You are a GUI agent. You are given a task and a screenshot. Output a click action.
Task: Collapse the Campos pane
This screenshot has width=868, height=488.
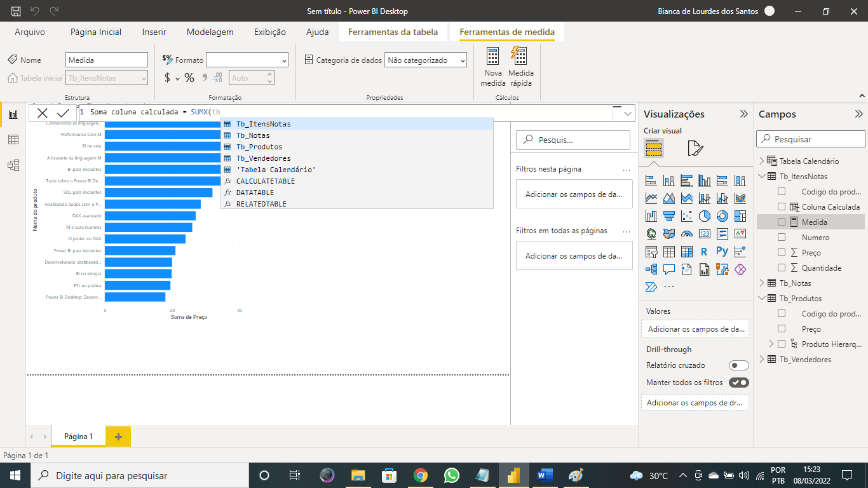pyautogui.click(x=858, y=114)
